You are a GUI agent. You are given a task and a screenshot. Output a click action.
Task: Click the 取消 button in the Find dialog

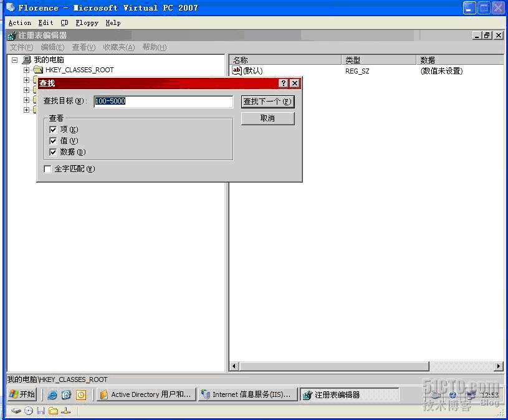[x=268, y=118]
